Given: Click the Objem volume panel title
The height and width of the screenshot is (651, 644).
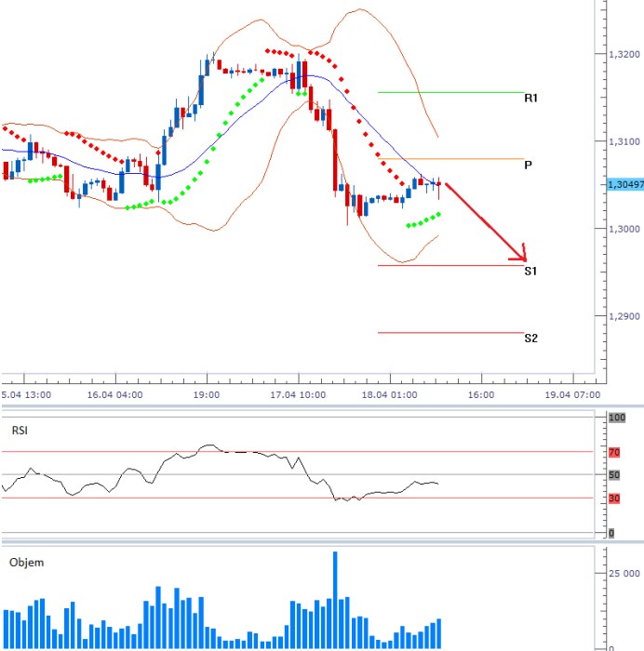Looking at the screenshot, I should [27, 563].
